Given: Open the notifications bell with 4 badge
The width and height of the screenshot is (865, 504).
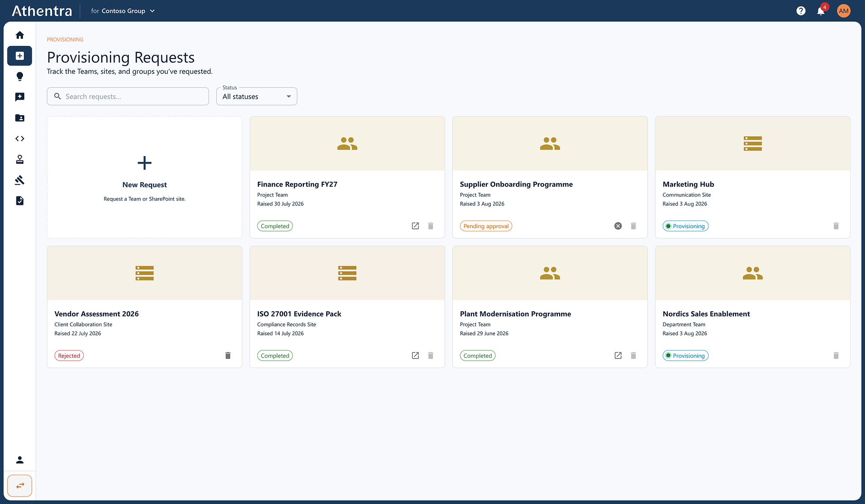Looking at the screenshot, I should 821,11.
